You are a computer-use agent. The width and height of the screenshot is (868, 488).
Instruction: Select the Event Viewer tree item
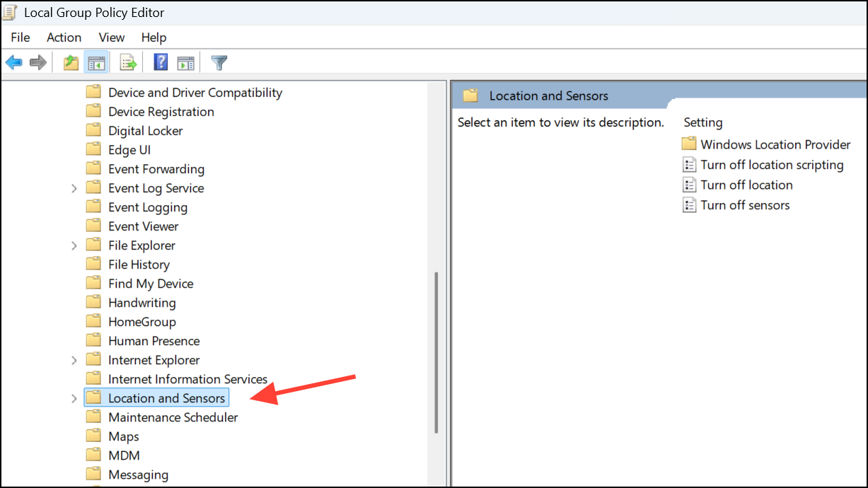[x=144, y=226]
